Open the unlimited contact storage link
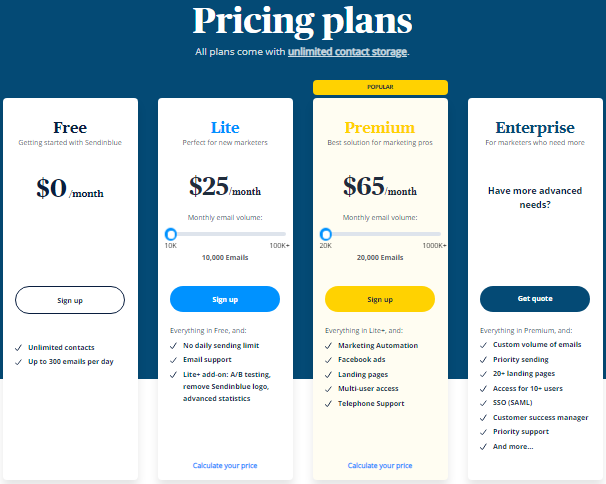 pyautogui.click(x=347, y=51)
